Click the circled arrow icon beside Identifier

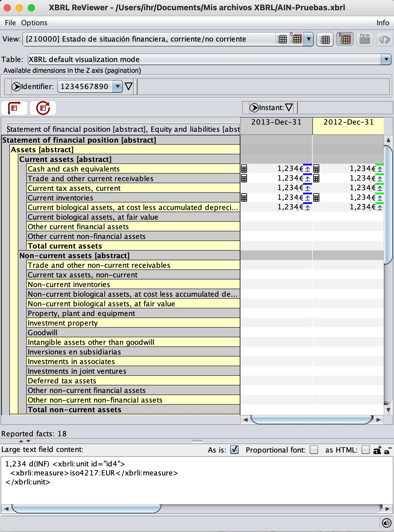pos(16,87)
